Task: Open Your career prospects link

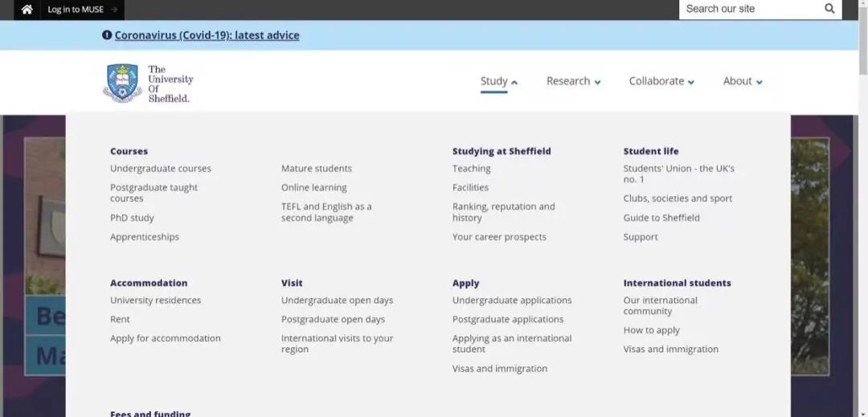Action: 499,237
